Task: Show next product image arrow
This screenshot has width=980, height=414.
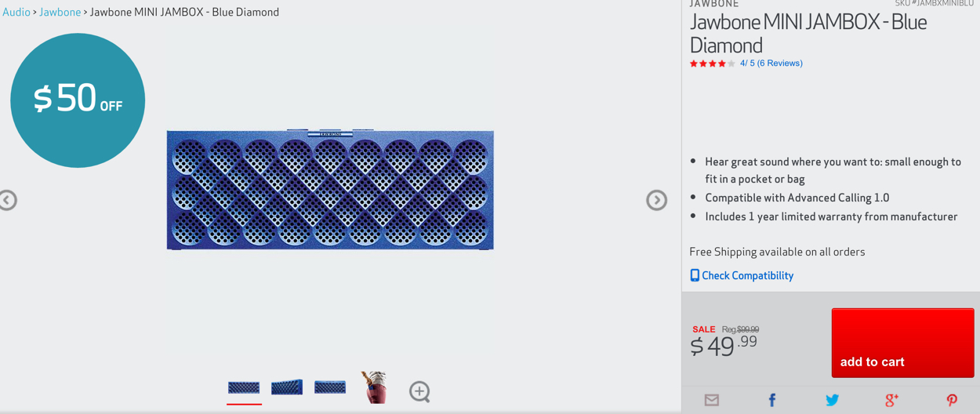Action: (656, 200)
